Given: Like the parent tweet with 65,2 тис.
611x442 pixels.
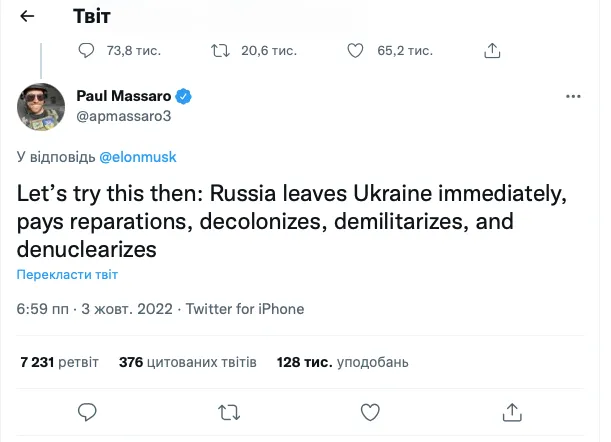Looking at the screenshot, I should 354,50.
